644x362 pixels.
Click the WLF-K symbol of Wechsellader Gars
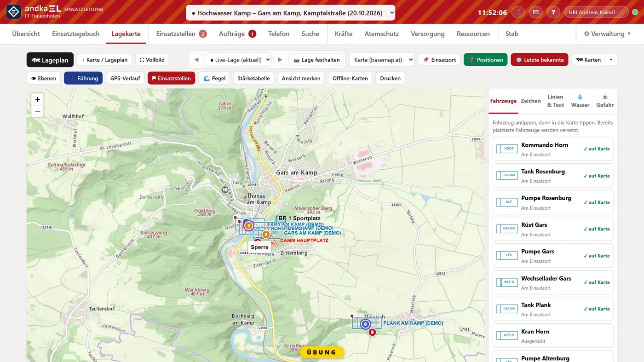point(507,282)
